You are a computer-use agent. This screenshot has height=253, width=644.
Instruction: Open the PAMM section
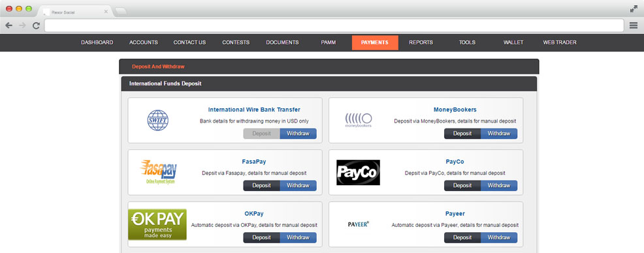pyautogui.click(x=329, y=42)
